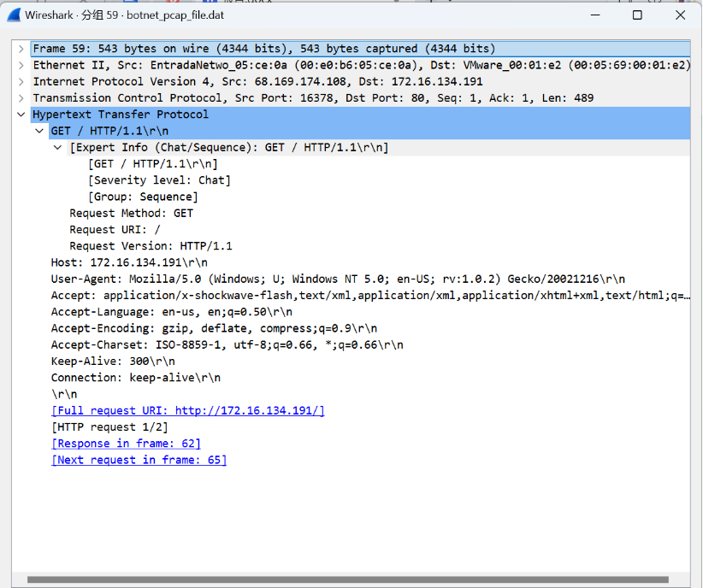Screen dimensions: 703x588
Task: Select the Ethernet II row
Action: pos(360,66)
